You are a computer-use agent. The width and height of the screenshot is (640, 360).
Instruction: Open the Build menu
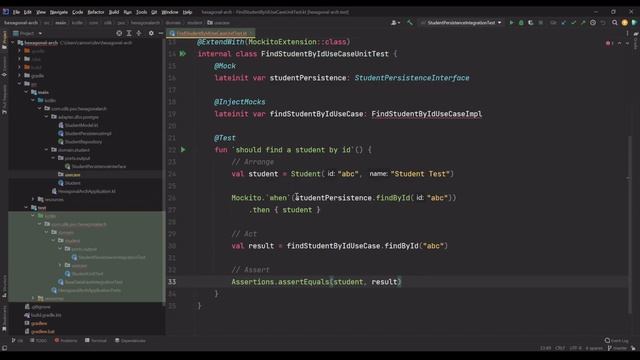(x=114, y=12)
